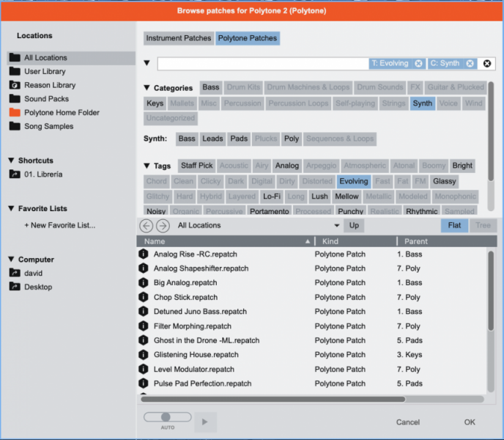Click the patch list vertical scrollbar

click(x=491, y=291)
